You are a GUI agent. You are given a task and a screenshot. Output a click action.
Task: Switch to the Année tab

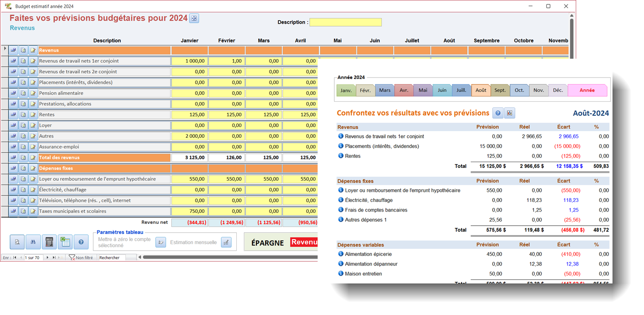587,90
